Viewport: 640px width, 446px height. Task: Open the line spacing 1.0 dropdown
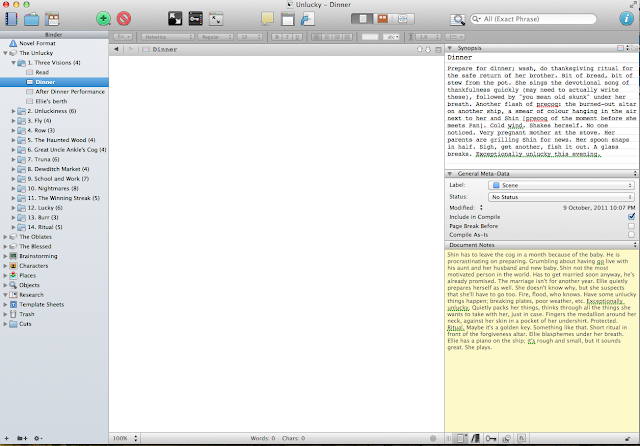point(429,37)
